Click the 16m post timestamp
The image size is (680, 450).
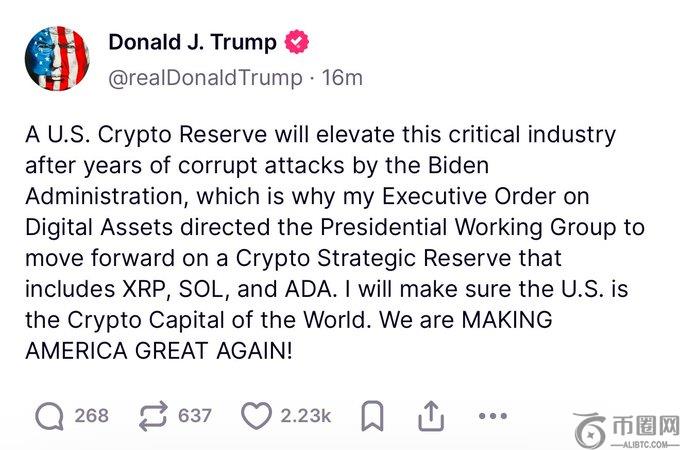point(342,77)
